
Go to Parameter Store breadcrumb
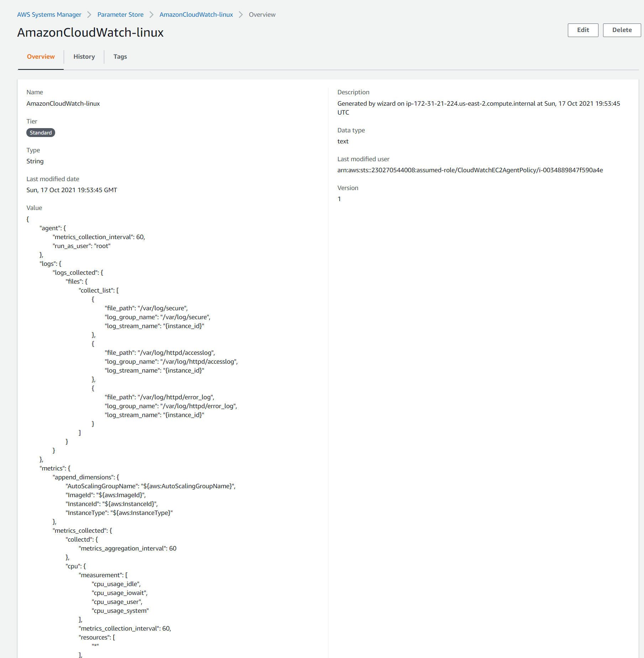pyautogui.click(x=120, y=15)
